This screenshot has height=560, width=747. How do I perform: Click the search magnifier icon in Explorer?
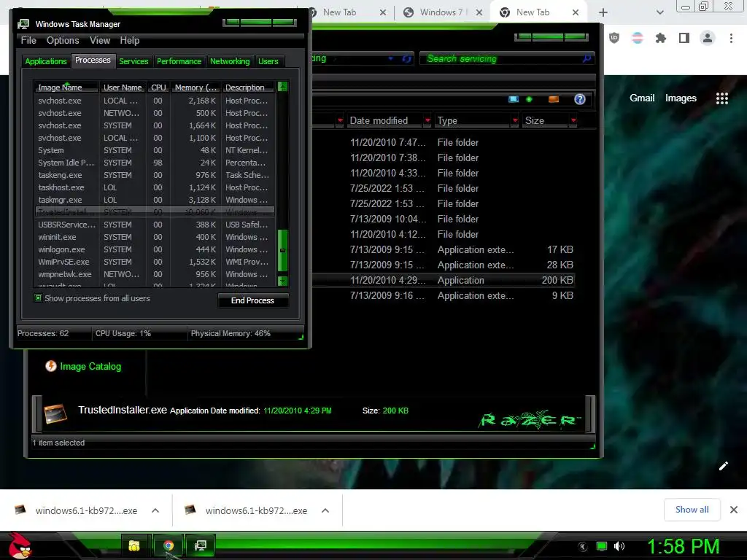(587, 58)
